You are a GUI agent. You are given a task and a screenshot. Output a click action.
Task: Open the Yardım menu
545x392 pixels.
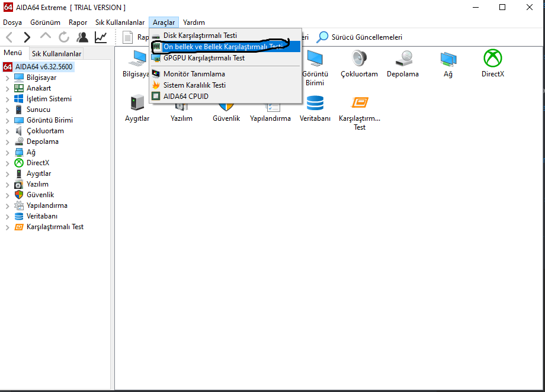pos(194,23)
